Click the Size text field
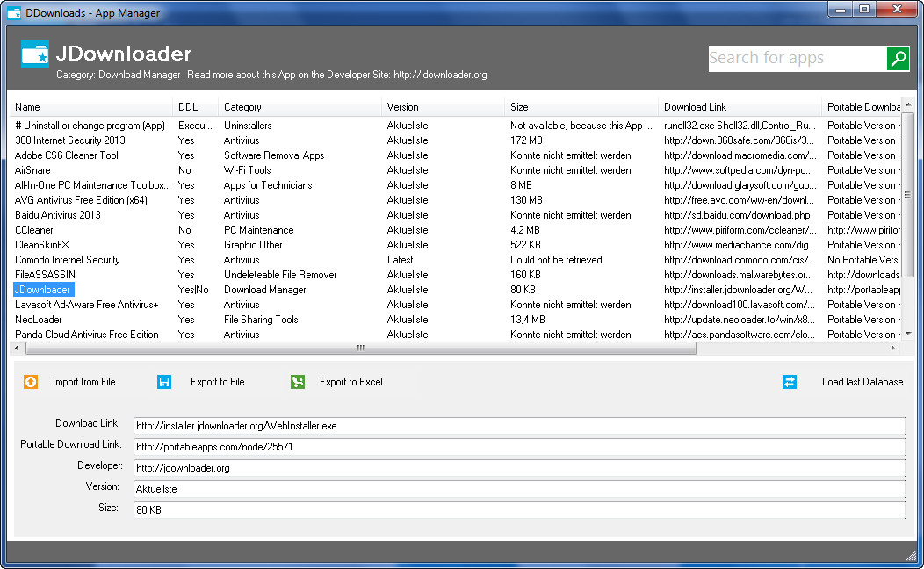Viewport: 924px width, 569px height. [519, 510]
